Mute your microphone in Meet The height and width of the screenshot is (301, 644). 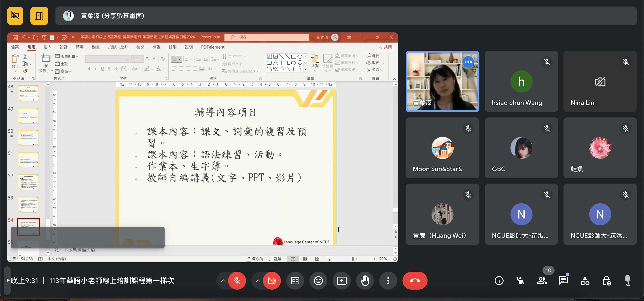pyautogui.click(x=237, y=280)
